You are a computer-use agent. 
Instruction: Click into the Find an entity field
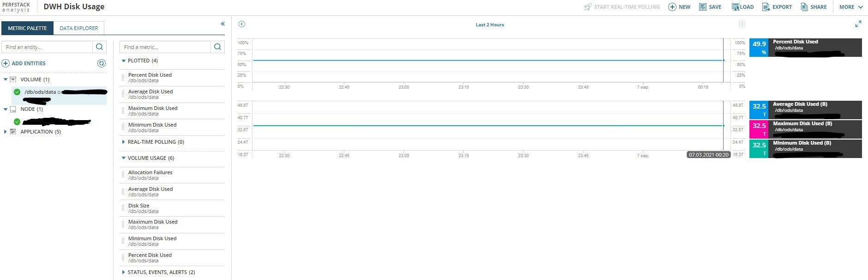point(47,47)
